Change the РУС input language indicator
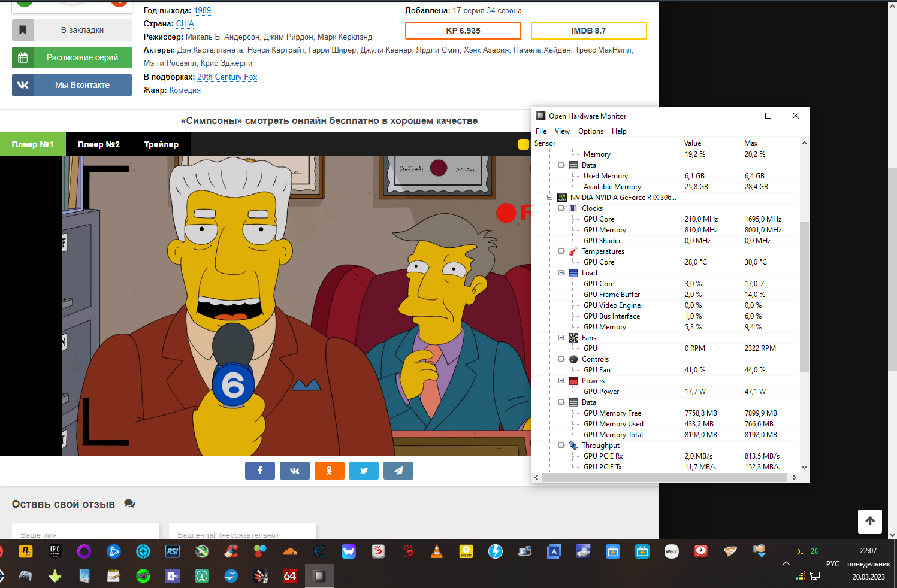Image resolution: width=897 pixels, height=588 pixels. click(833, 564)
